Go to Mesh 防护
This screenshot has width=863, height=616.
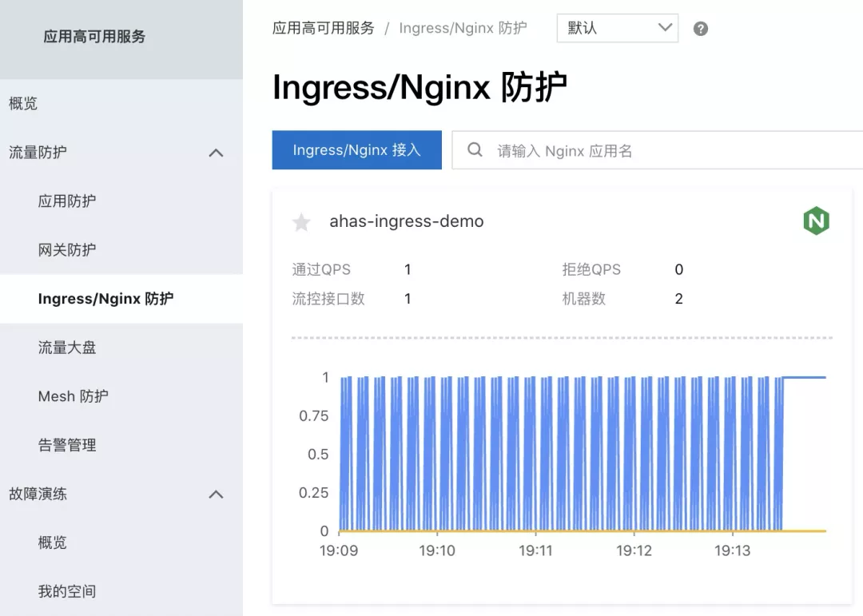coord(74,395)
